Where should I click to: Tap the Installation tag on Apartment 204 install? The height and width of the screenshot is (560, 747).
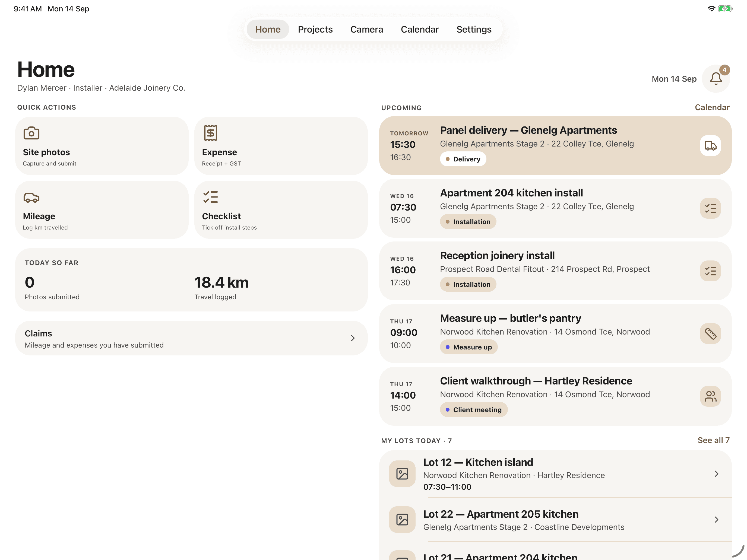(x=468, y=222)
